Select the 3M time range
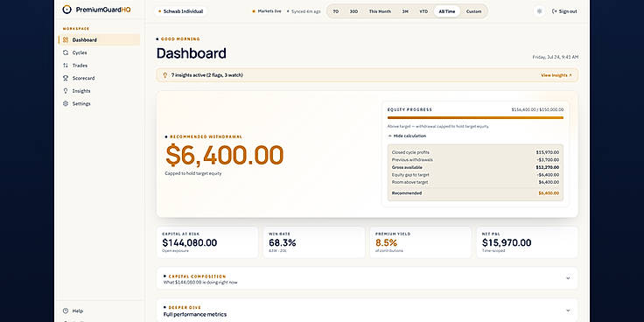This screenshot has height=322, width=644. click(405, 11)
